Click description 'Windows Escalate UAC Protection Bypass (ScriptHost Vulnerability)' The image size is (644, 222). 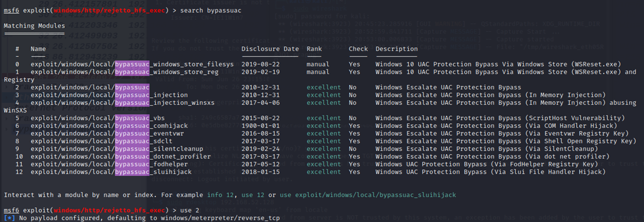click(500, 118)
